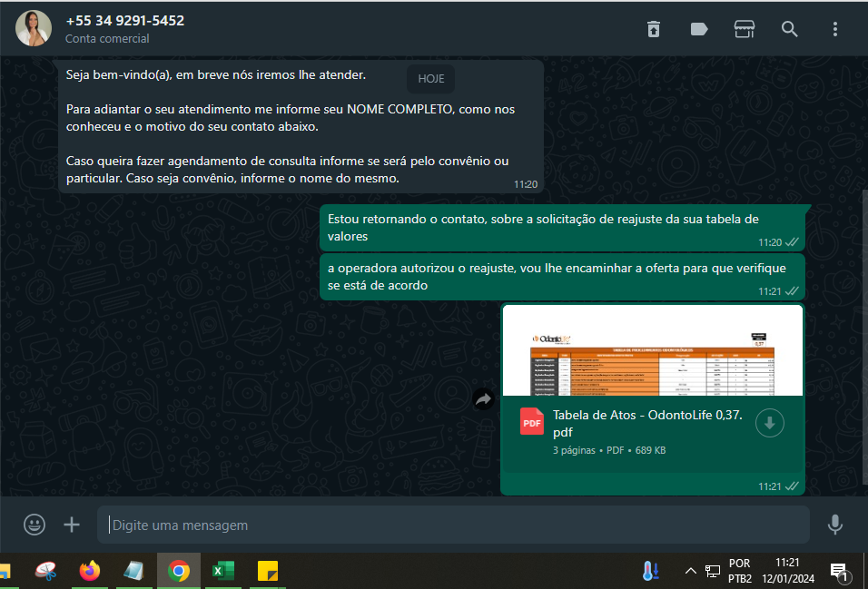Open the contact profile picture
Screen dimensions: 868x589
34,28
